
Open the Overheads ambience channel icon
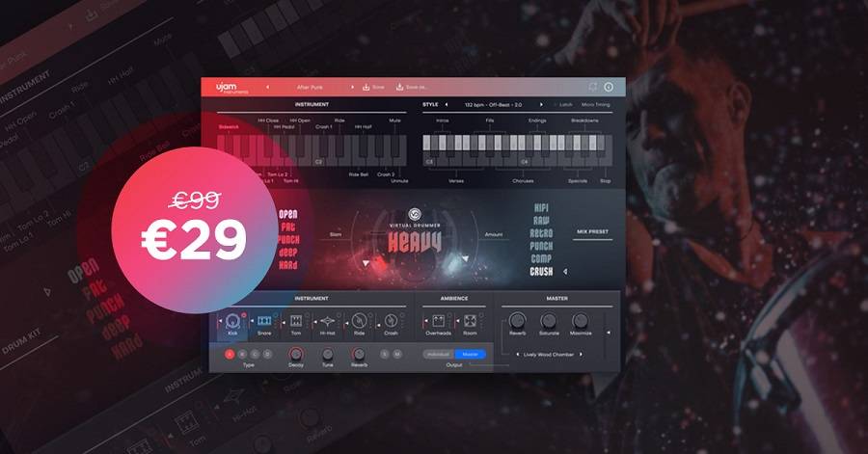click(440, 321)
